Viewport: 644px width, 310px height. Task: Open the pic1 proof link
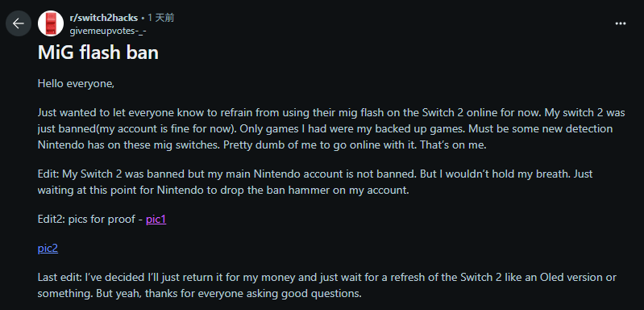click(156, 219)
